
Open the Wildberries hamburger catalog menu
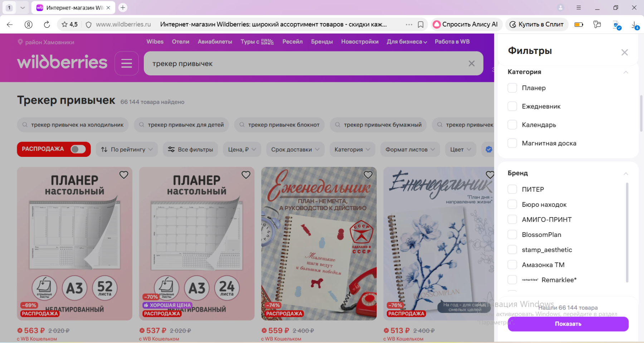(x=127, y=64)
